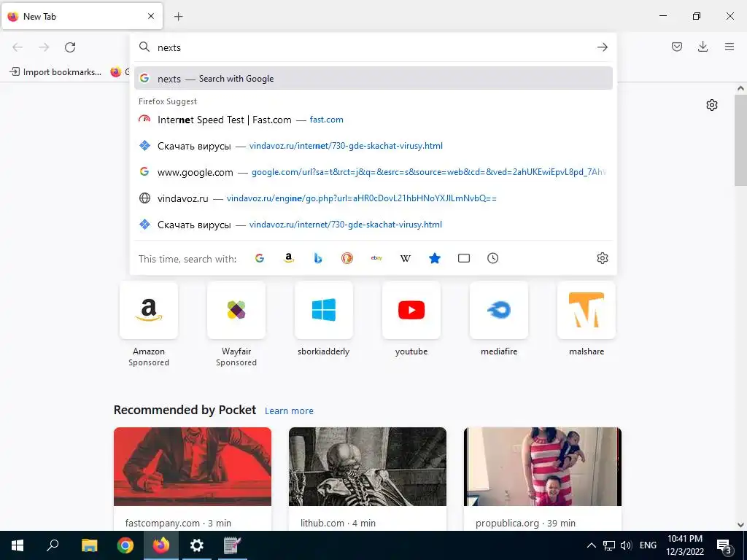Viewport: 747px width, 560px height.
Task: Open the propublica.org story card
Action: (543, 478)
